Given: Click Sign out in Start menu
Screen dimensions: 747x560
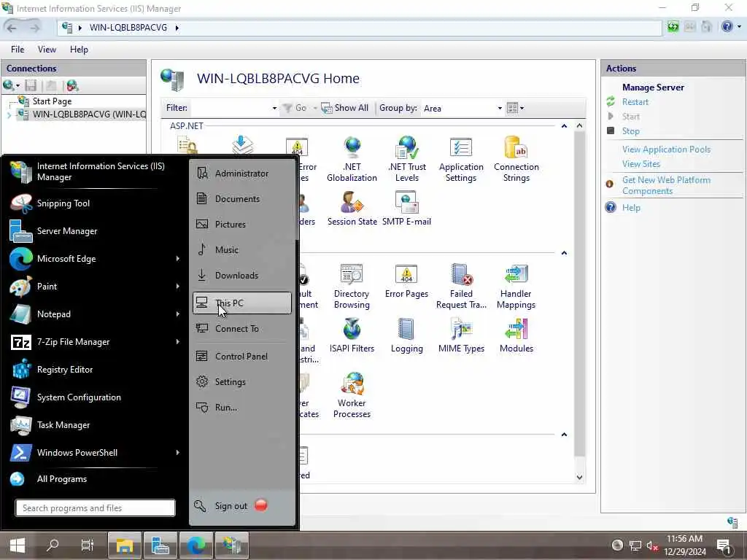Looking at the screenshot, I should [x=231, y=506].
